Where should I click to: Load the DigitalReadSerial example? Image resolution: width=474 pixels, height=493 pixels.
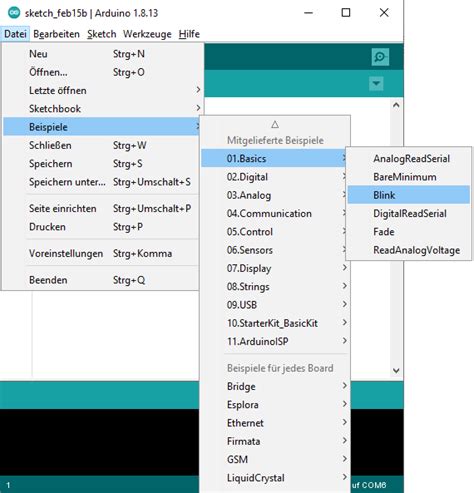pyautogui.click(x=409, y=214)
